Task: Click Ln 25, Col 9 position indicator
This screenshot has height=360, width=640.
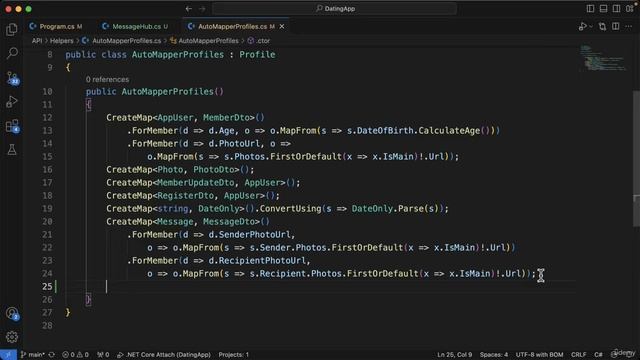Action: click(455, 355)
